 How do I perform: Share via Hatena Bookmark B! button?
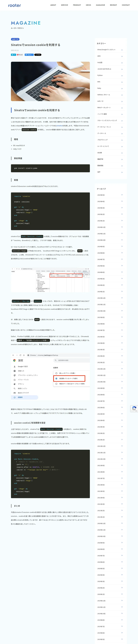tap(13, 55)
